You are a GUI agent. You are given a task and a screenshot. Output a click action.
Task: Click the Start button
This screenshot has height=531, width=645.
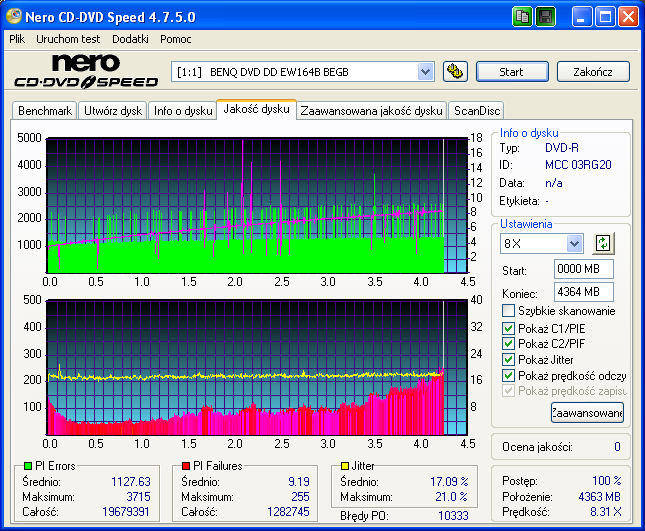pyautogui.click(x=512, y=72)
